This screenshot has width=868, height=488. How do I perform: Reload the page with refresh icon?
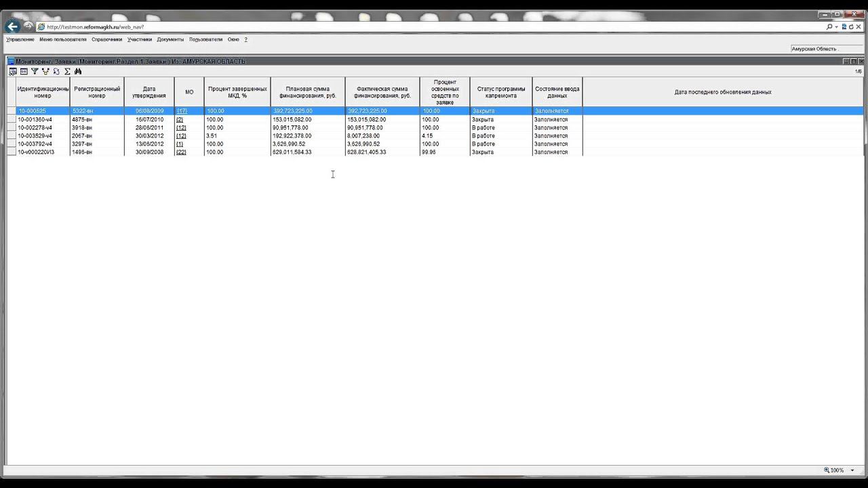coord(851,27)
